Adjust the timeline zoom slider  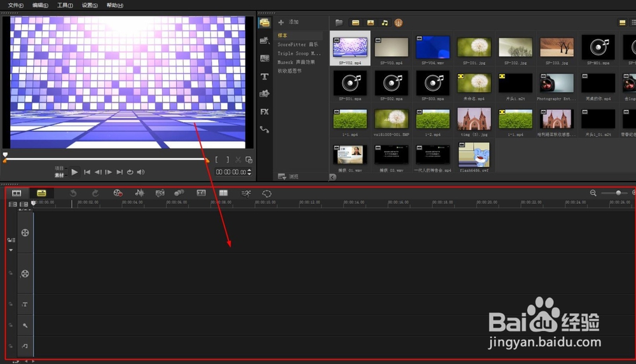point(618,193)
